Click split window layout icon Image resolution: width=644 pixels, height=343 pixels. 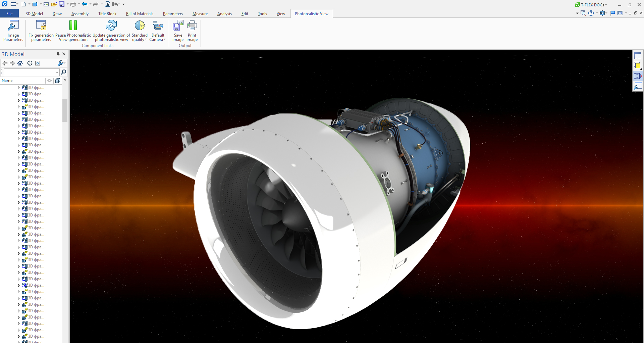pyautogui.click(x=638, y=56)
